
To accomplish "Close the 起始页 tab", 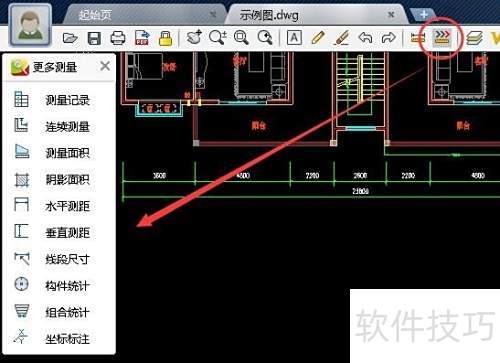I will [x=213, y=14].
